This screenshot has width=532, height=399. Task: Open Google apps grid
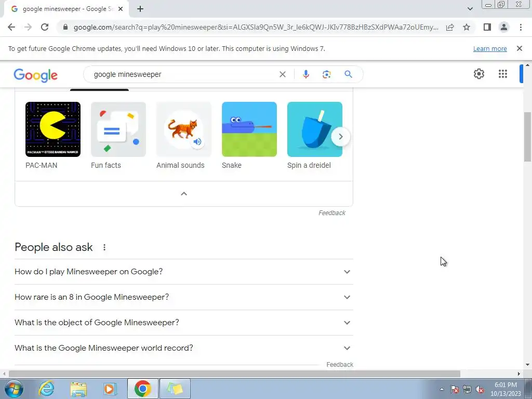coord(503,74)
